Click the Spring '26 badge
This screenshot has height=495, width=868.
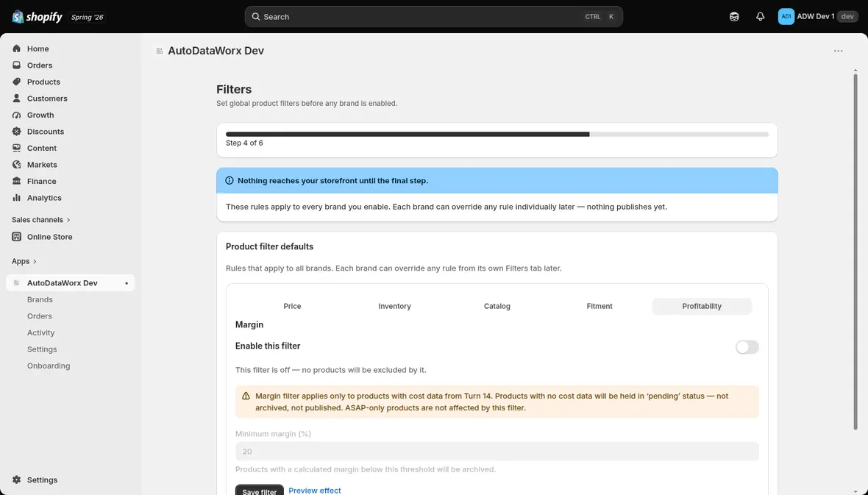87,17
